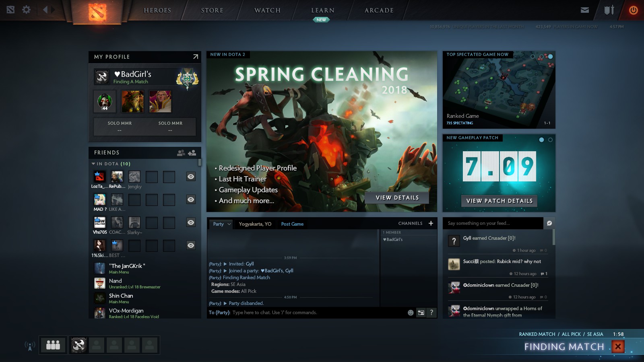
Task: Open the Store tab
Action: 212,10
